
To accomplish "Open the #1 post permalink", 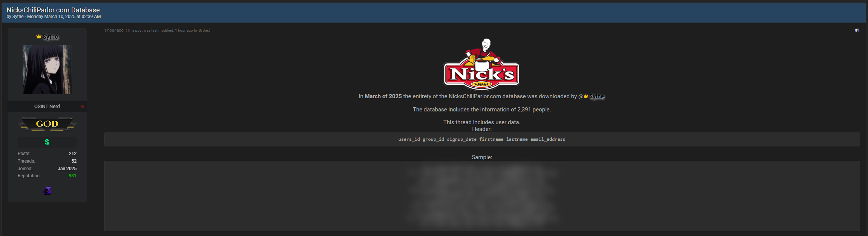I will [857, 30].
